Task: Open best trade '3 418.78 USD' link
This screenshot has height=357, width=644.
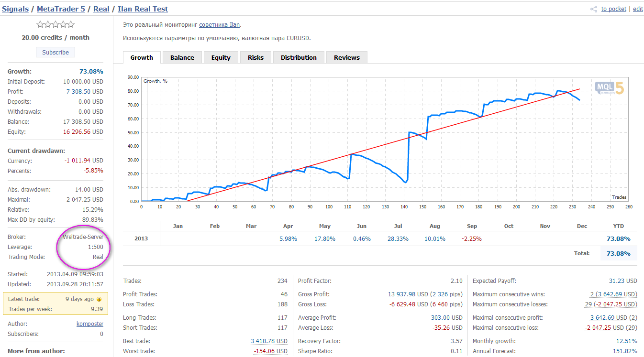Action: click(269, 341)
